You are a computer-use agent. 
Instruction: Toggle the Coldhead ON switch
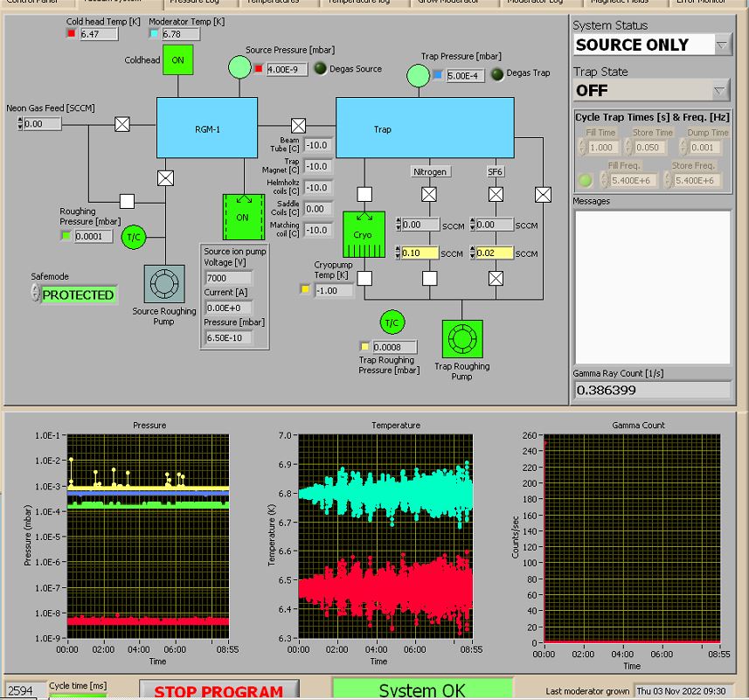[177, 60]
